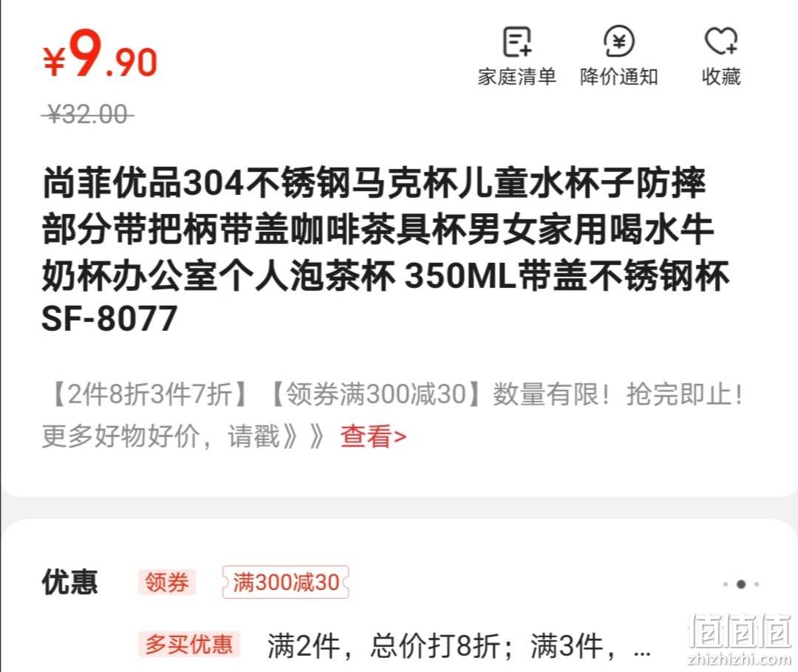Image resolution: width=798 pixels, height=672 pixels.
Task: Tap the crossed-out ¥32.00 original price
Action: point(87,114)
